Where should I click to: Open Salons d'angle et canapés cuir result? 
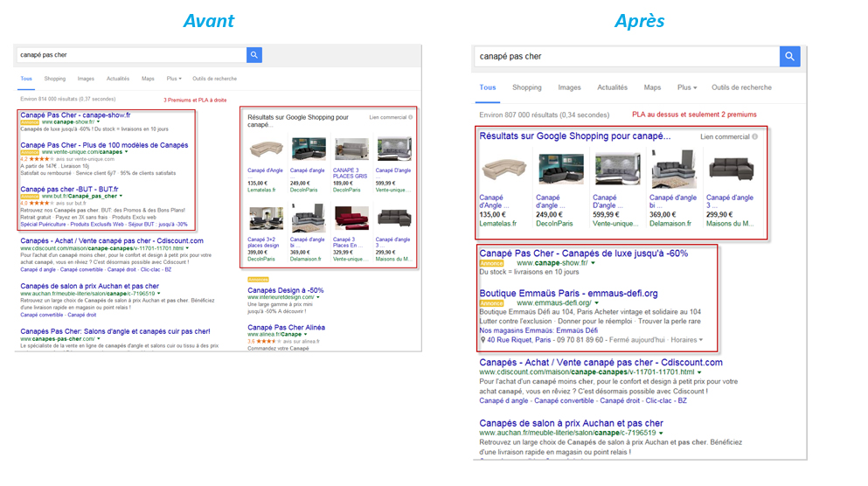pyautogui.click(x=115, y=331)
